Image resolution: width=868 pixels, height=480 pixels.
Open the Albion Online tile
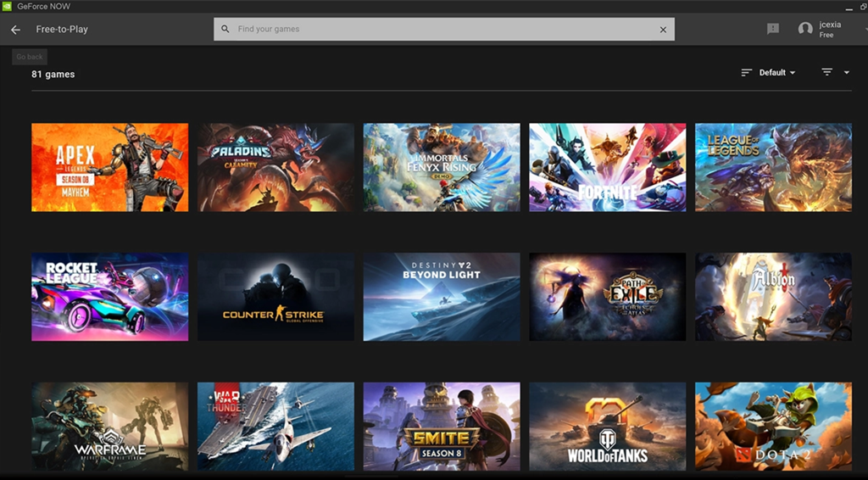[x=773, y=297]
